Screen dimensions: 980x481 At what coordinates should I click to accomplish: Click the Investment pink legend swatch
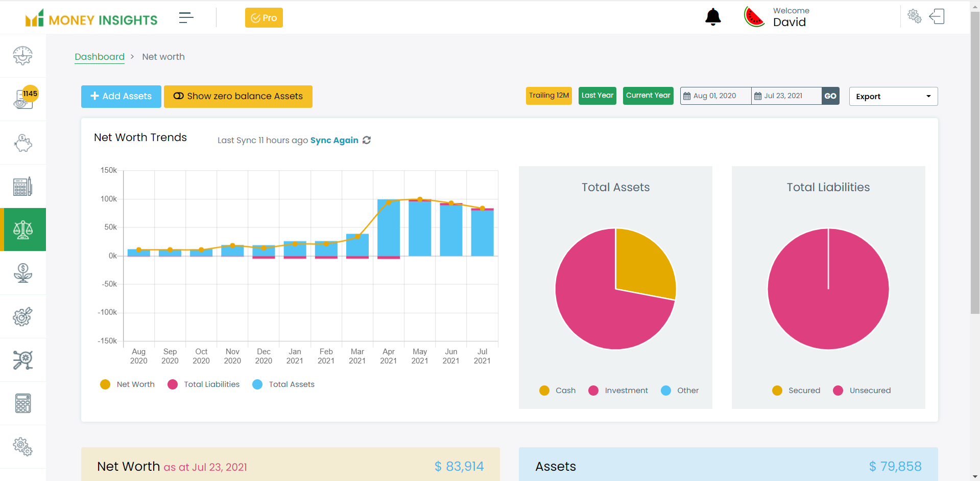click(593, 391)
